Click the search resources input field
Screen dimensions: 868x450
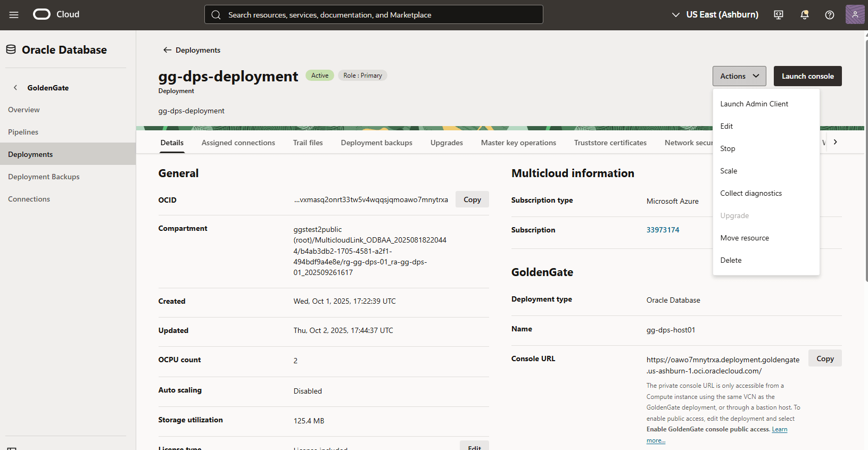tap(374, 15)
